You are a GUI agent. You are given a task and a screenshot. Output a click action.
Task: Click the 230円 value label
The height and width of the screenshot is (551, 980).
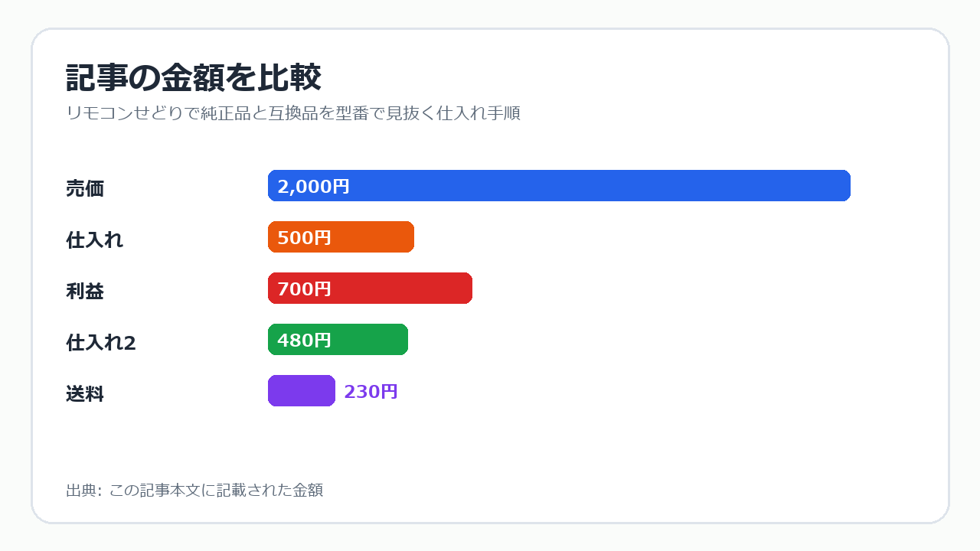click(371, 392)
